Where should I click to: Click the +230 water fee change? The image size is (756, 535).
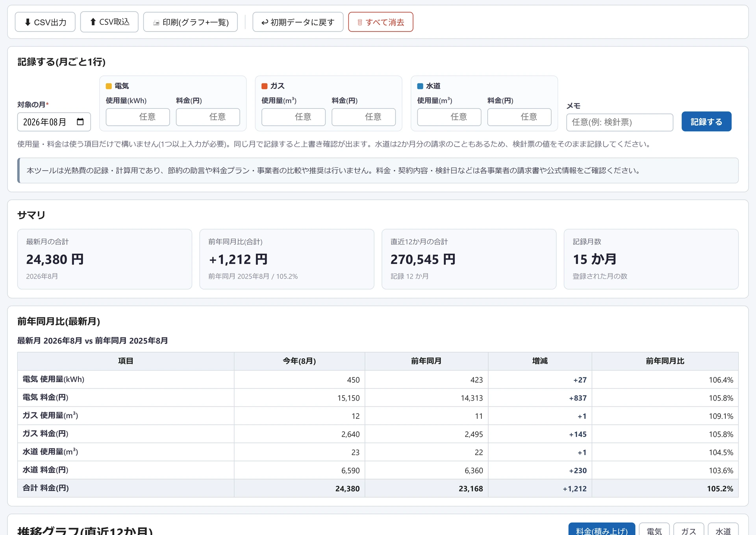tap(578, 471)
